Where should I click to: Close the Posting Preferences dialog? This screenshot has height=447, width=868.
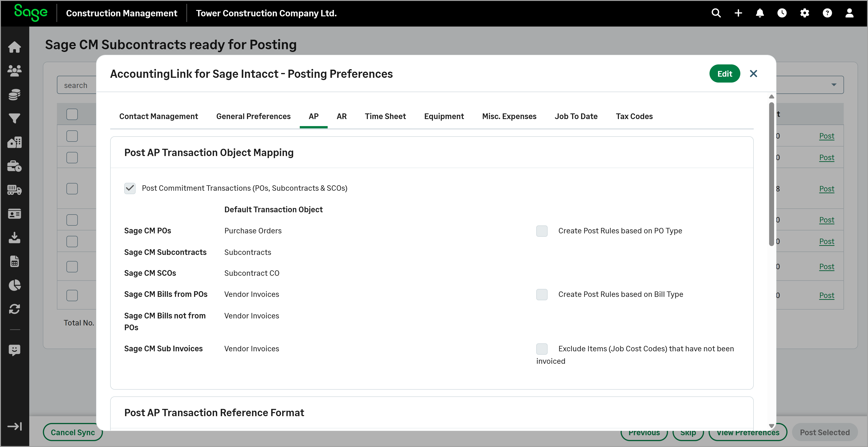click(753, 73)
